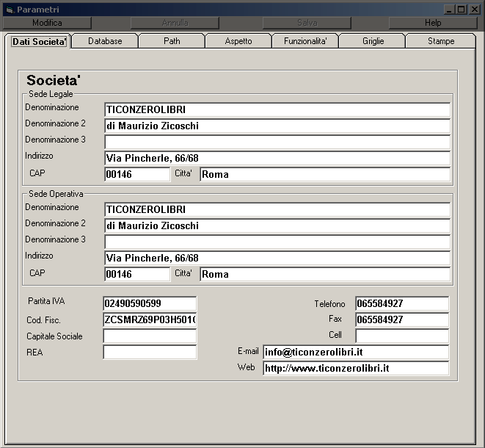Go to the Griglie tab
This screenshot has height=448, width=485.
[x=373, y=41]
